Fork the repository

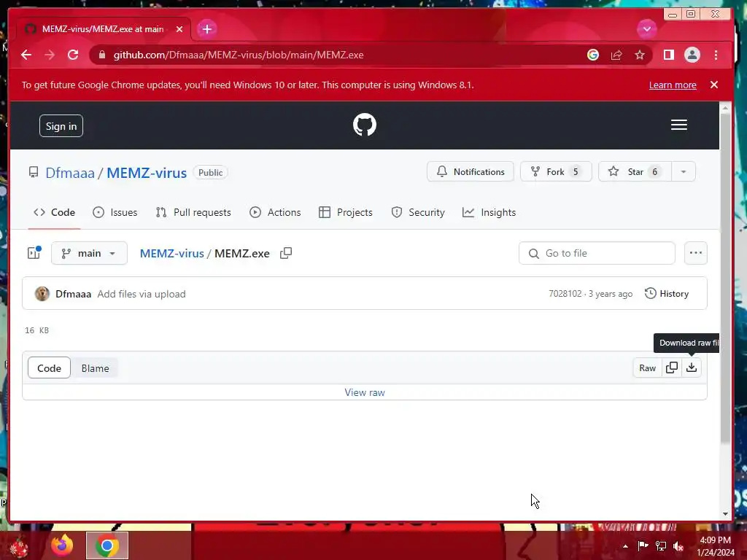click(x=556, y=171)
